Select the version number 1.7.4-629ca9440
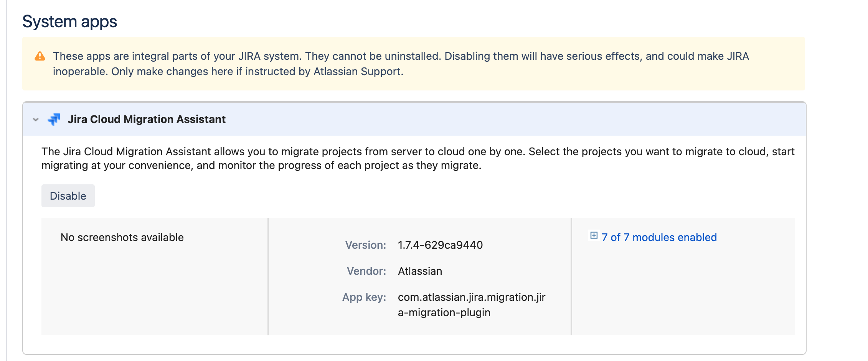868x361 pixels. pos(440,245)
